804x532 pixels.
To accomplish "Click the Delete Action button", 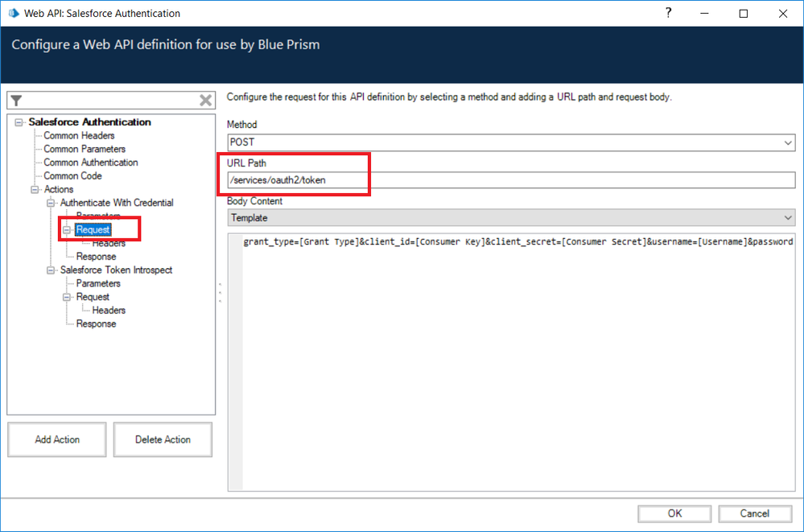I will pos(163,439).
